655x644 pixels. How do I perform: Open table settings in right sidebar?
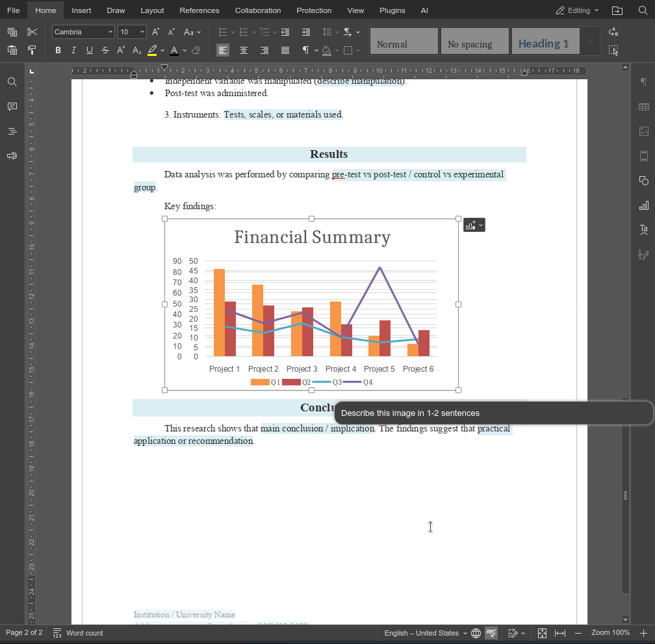[643, 107]
